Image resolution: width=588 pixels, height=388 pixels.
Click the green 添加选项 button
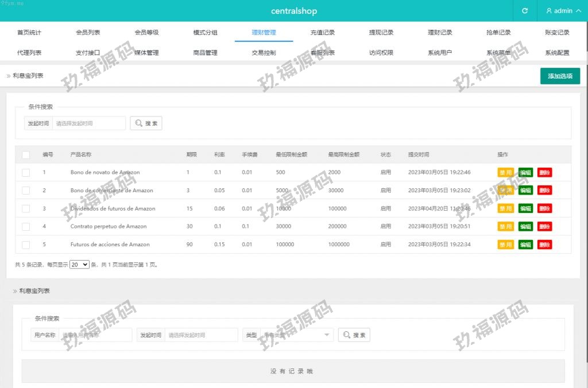[x=560, y=76]
